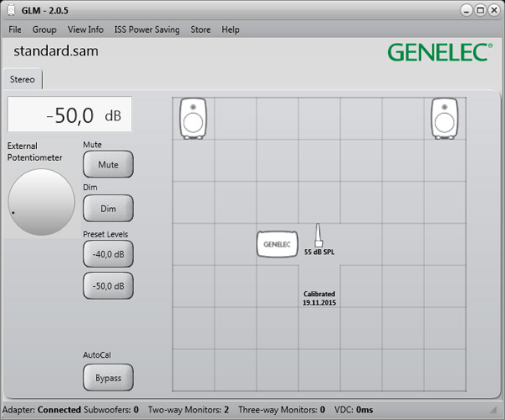Expand the ISS Power Saving menu
This screenshot has height=420, width=505.
coord(146,29)
